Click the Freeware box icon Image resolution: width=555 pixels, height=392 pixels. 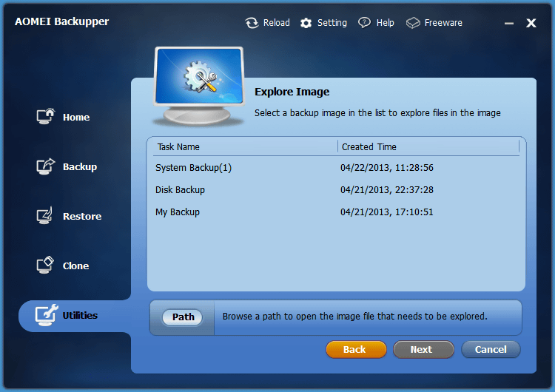413,23
